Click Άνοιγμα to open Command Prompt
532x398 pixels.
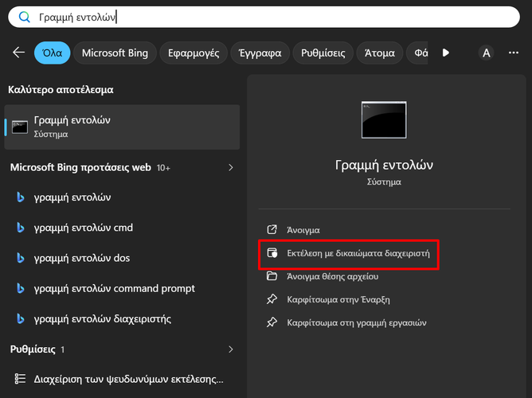(303, 230)
